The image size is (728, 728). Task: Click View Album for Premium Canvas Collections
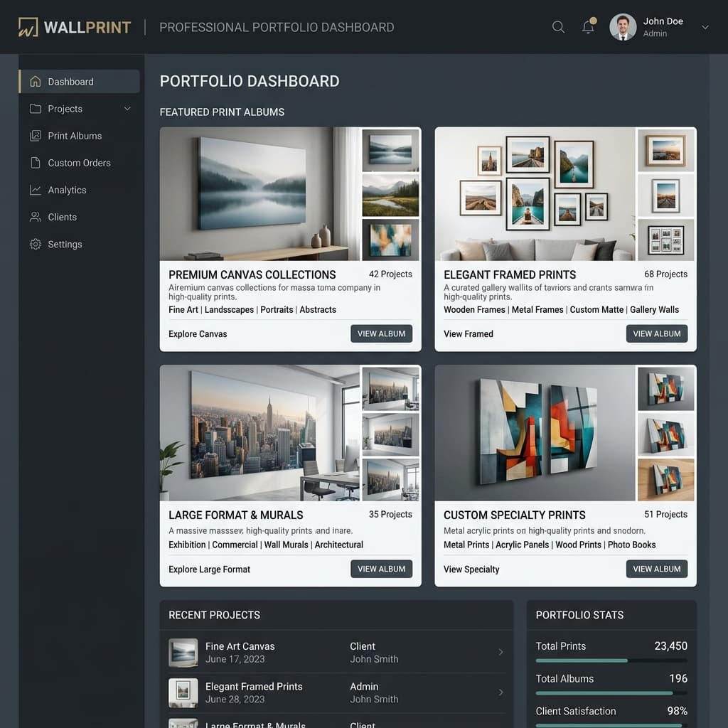pyautogui.click(x=381, y=333)
